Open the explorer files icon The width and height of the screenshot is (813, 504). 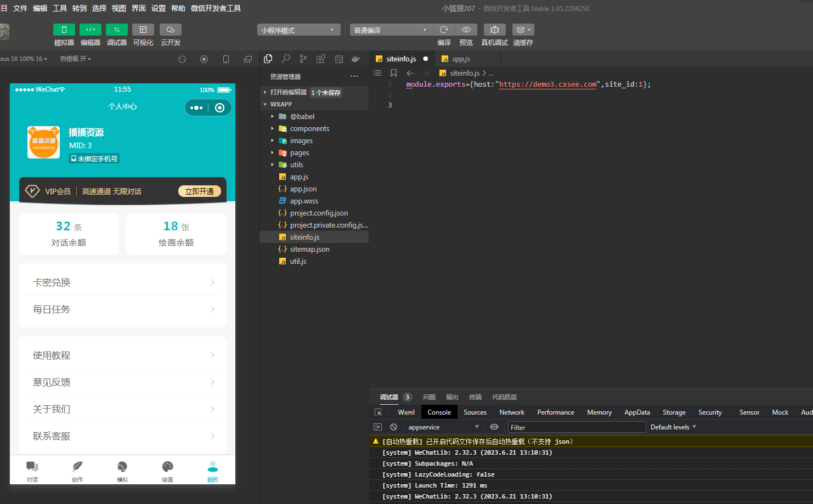[x=268, y=59]
